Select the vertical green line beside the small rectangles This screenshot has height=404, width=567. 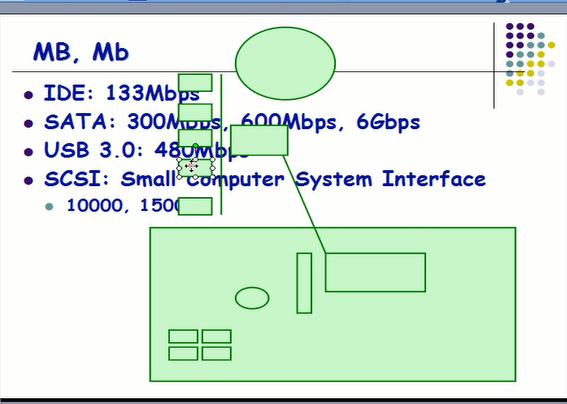(221, 144)
